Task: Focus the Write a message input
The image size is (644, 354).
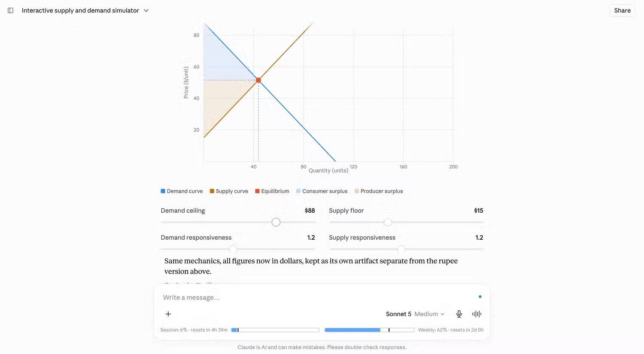Action: pyautogui.click(x=318, y=297)
